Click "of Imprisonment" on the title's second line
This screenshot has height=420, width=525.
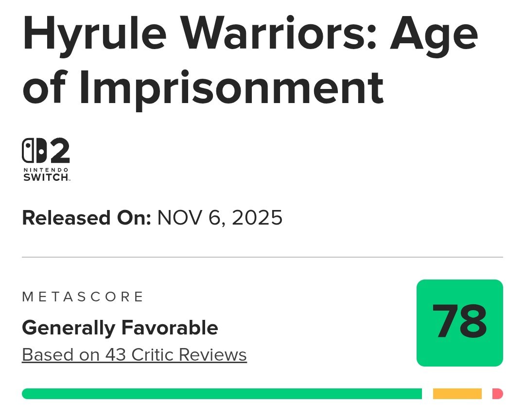tap(203, 87)
